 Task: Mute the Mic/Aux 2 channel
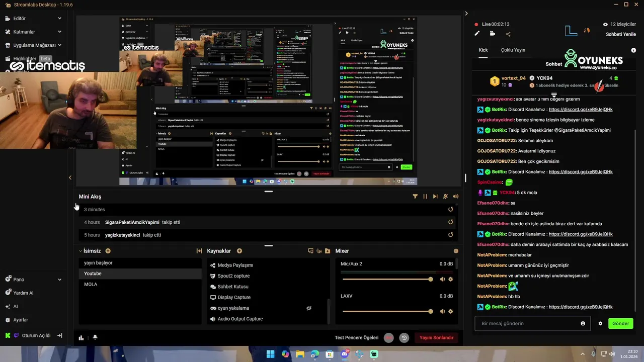442,279
